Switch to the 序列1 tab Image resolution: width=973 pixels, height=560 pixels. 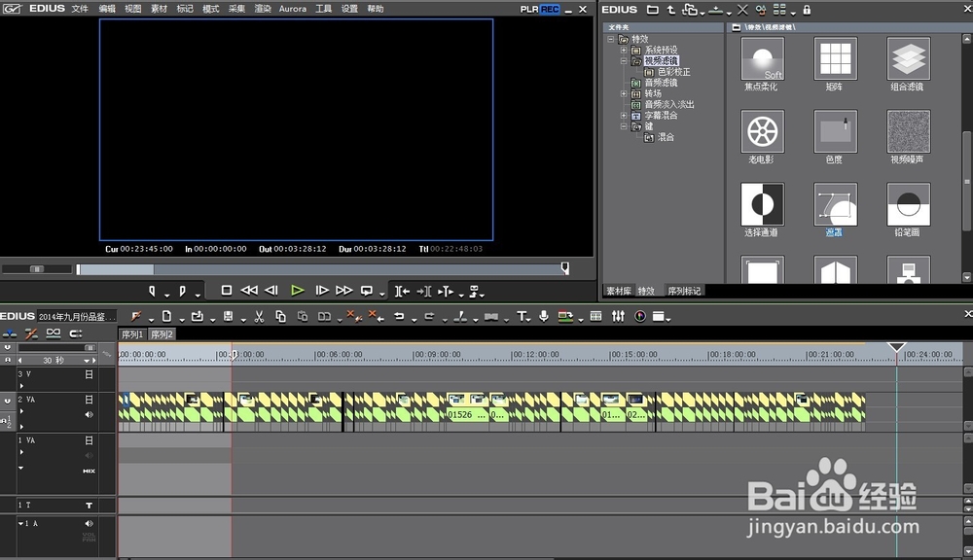click(x=132, y=334)
